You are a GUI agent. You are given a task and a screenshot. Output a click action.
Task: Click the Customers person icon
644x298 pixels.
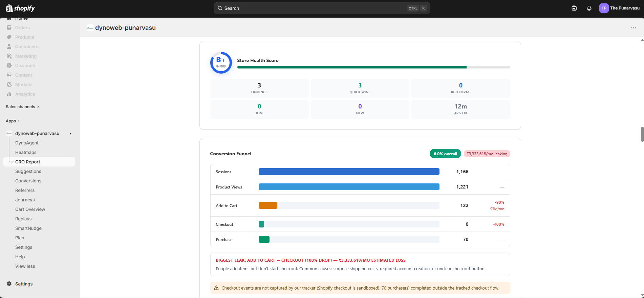[9, 46]
